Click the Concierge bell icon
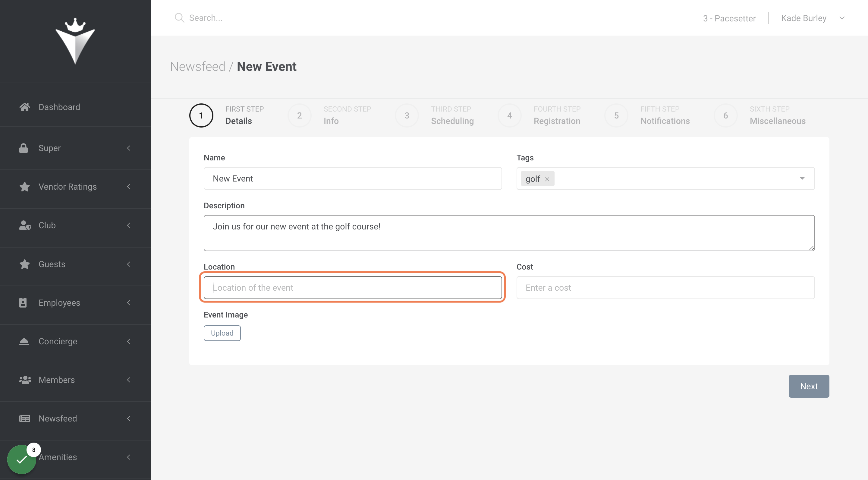This screenshot has width=868, height=480. point(24,341)
